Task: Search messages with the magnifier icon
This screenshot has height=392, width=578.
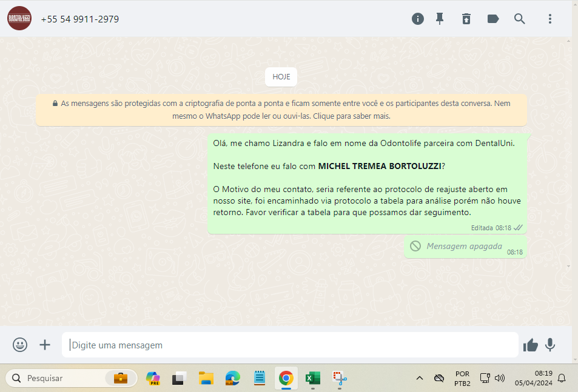Action: [520, 19]
